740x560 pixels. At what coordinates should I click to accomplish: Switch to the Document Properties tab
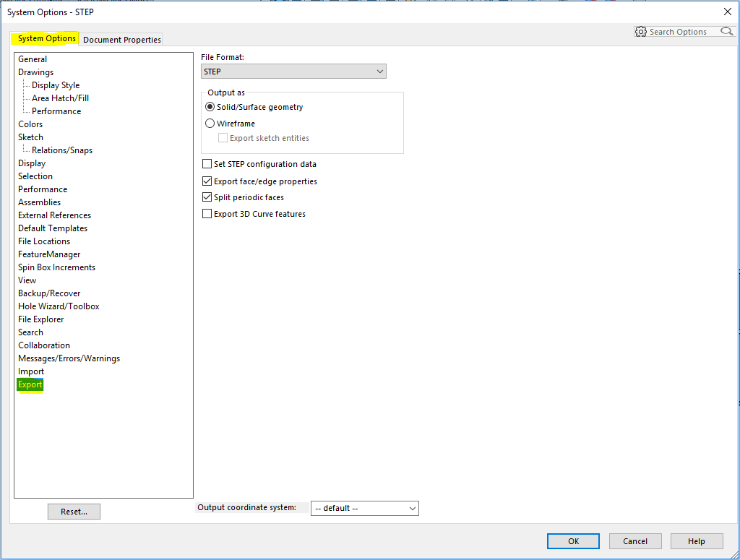[121, 40]
